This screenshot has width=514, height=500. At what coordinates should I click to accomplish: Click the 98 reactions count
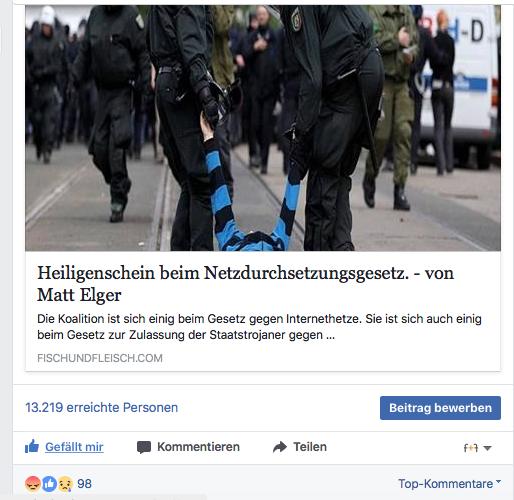click(84, 484)
